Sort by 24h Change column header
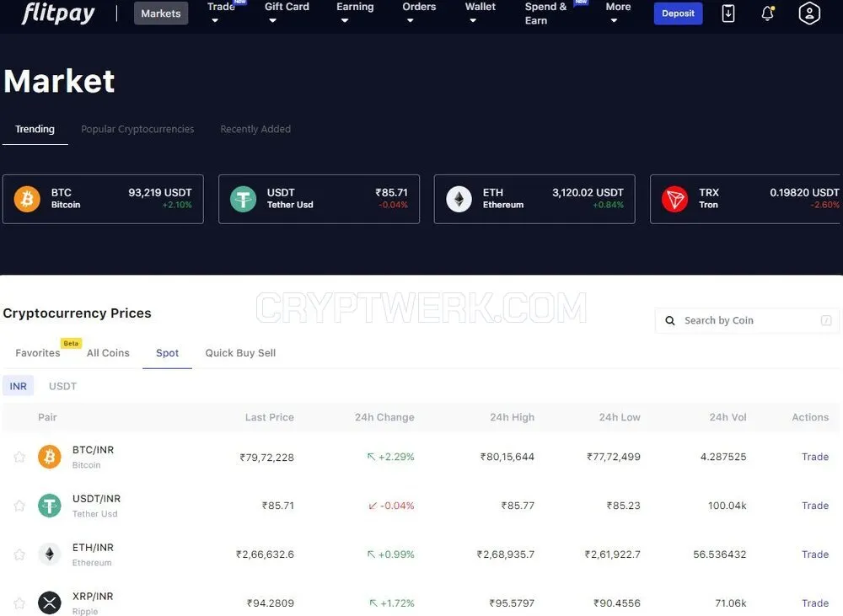Viewport: 843px width, 616px height. click(x=384, y=417)
